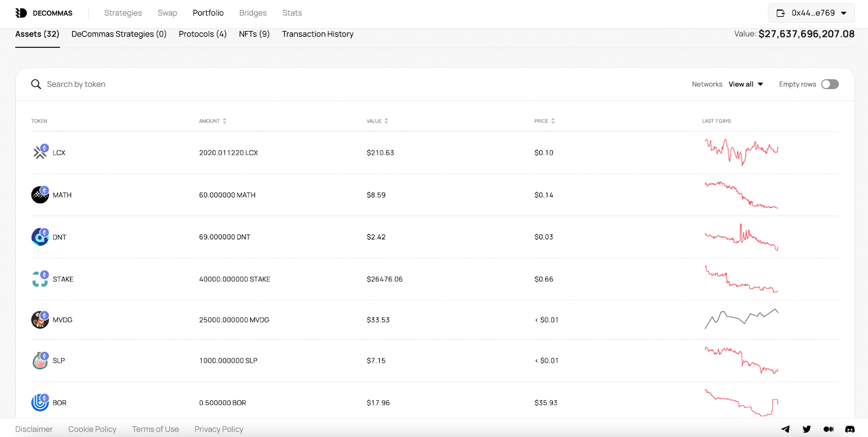Open the 0x44...e769 wallet dropdown
The width and height of the screenshot is (868, 437).
pyautogui.click(x=811, y=13)
